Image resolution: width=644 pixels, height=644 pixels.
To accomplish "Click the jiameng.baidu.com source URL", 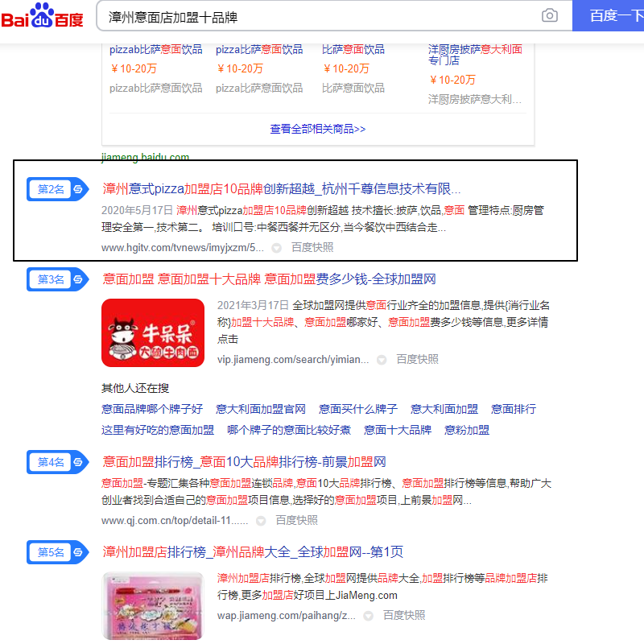I will (x=145, y=156).
